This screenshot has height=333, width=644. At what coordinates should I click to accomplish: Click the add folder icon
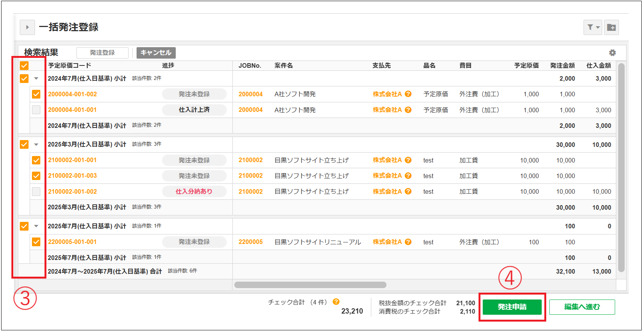(x=611, y=27)
